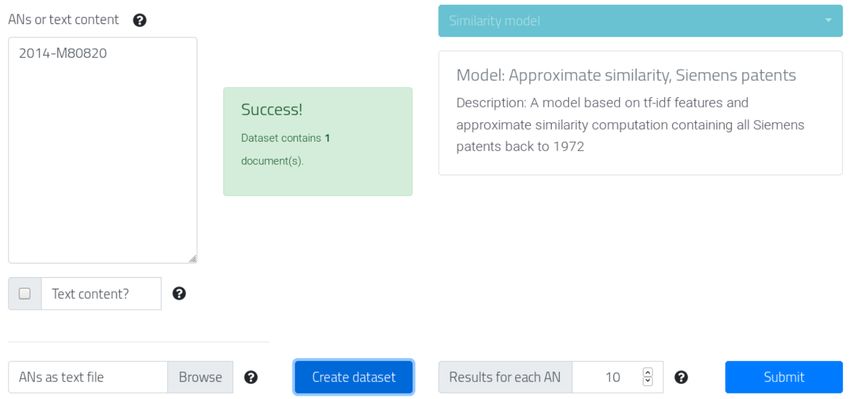Show help for Results for each AN
850x399 pixels.
pyautogui.click(x=681, y=377)
